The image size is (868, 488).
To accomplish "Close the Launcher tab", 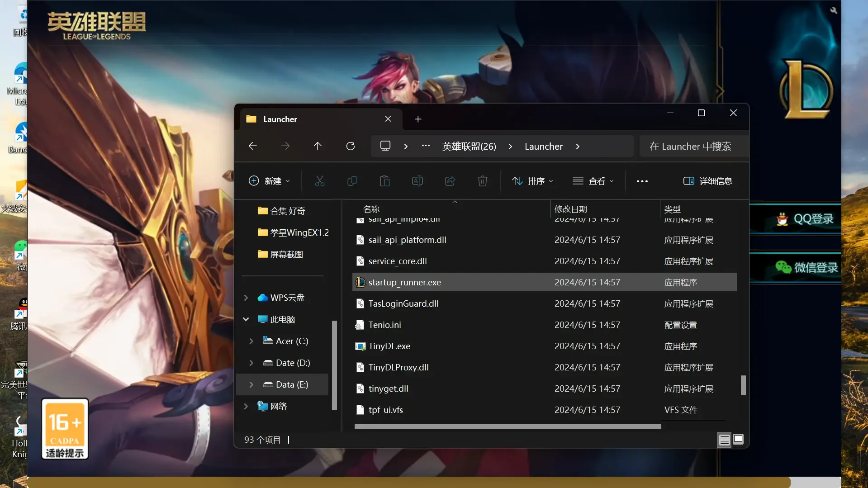I will click(388, 119).
